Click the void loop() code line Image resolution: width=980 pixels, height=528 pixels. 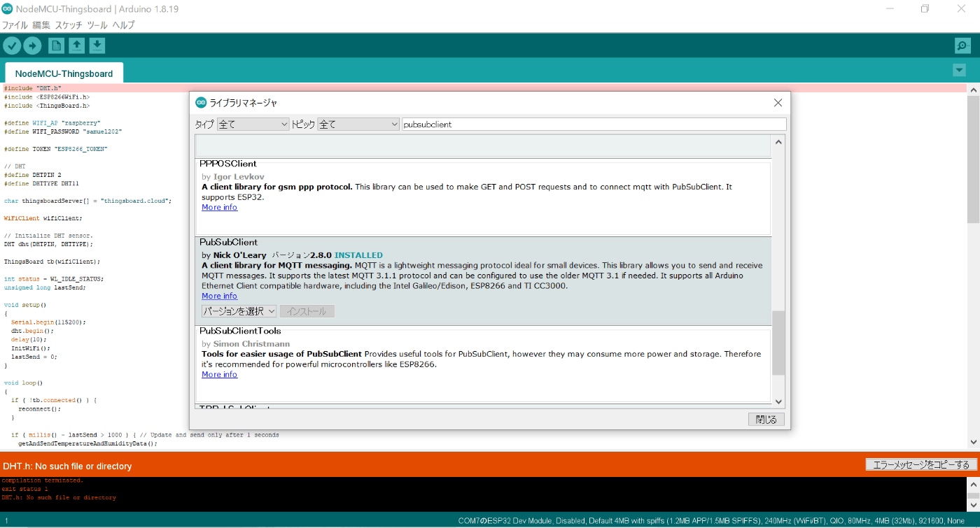pos(23,383)
